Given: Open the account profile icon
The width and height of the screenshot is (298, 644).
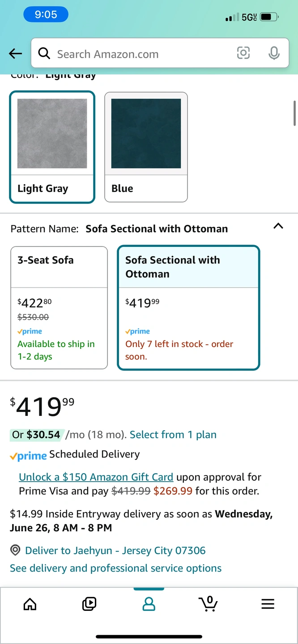Looking at the screenshot, I should pos(149,604).
